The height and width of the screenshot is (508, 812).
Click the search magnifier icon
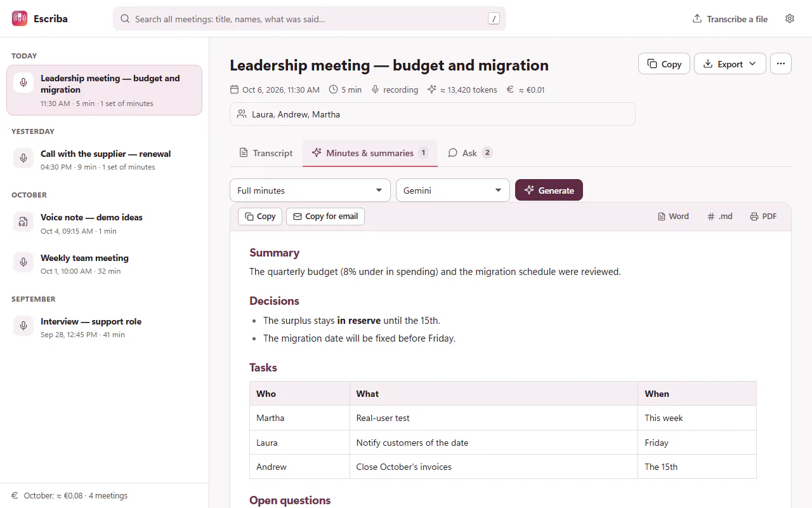coord(125,19)
